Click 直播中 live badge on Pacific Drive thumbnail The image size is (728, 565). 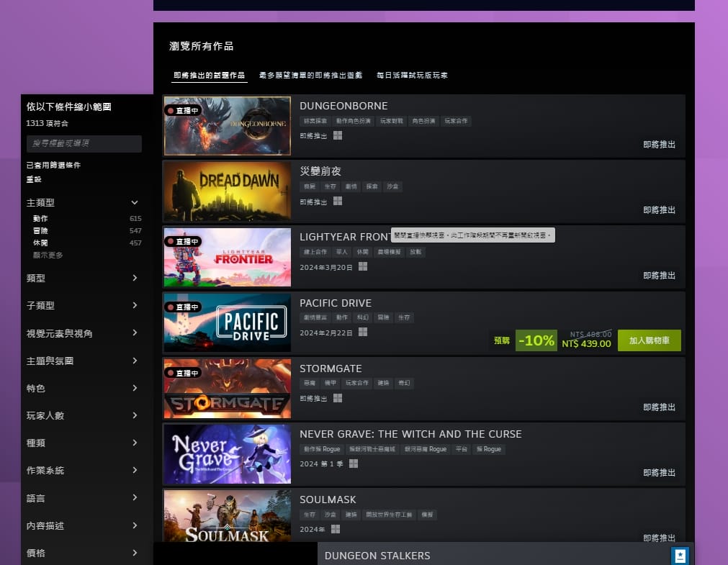pyautogui.click(x=183, y=307)
